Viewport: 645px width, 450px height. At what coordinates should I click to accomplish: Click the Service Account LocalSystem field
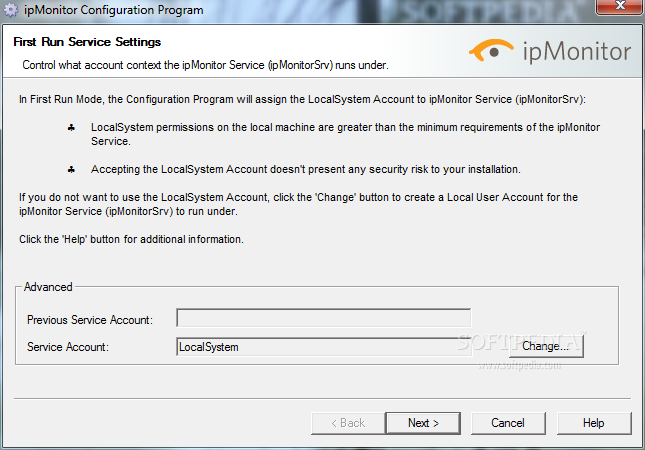323,347
